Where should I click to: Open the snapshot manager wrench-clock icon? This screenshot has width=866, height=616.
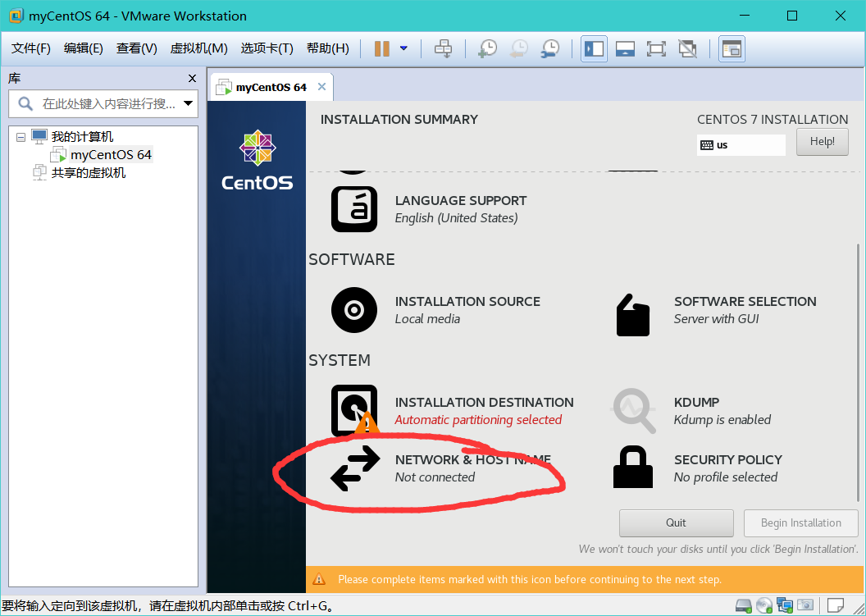coord(549,48)
